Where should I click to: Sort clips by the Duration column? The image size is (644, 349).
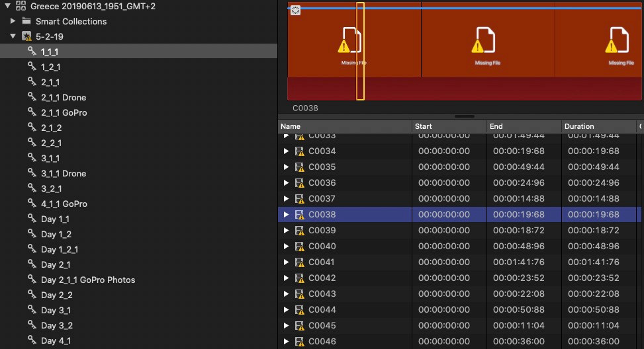pos(599,126)
